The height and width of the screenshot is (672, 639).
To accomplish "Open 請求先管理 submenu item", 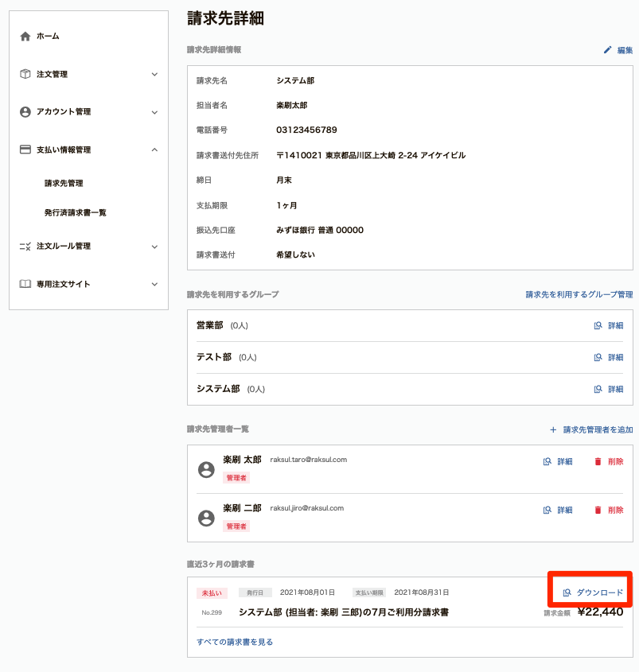I will (64, 184).
